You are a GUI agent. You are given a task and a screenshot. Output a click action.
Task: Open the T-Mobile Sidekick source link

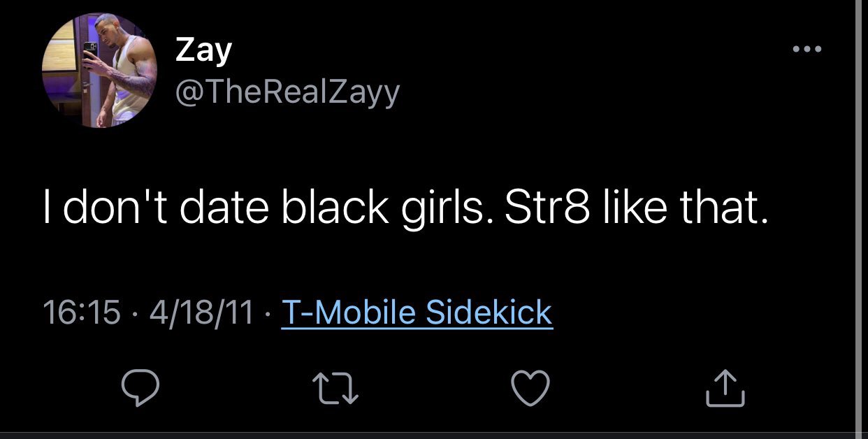coord(417,312)
